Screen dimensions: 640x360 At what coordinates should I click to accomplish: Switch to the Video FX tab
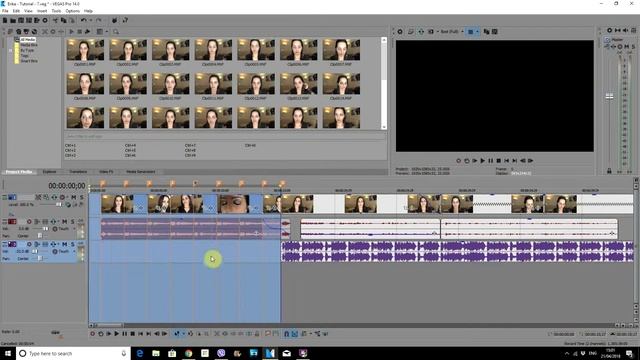[x=106, y=172]
